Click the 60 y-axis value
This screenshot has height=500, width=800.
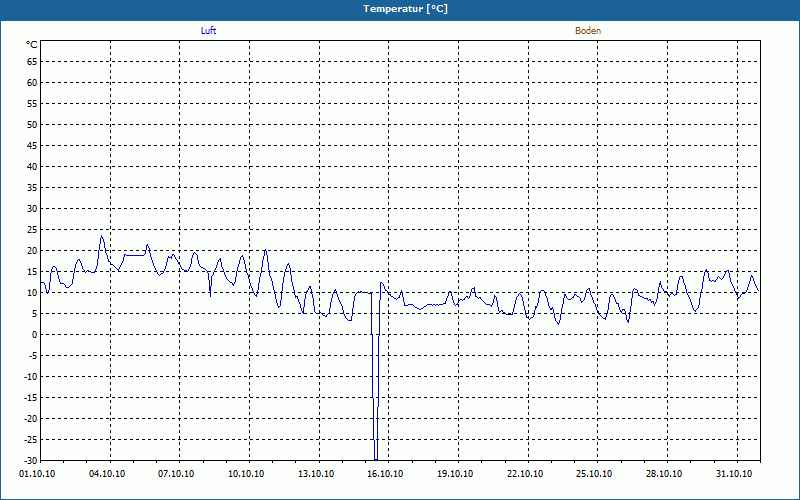click(x=32, y=83)
